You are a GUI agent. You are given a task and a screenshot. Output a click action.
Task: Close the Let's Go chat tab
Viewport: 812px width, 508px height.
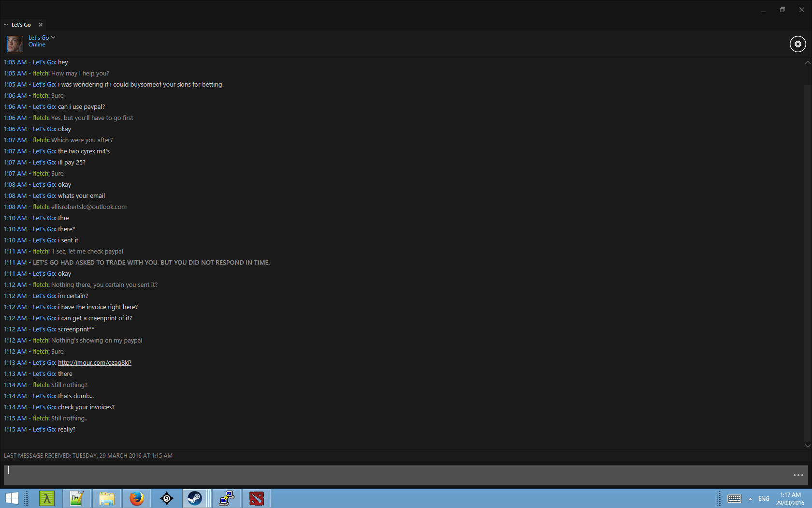pos(41,25)
